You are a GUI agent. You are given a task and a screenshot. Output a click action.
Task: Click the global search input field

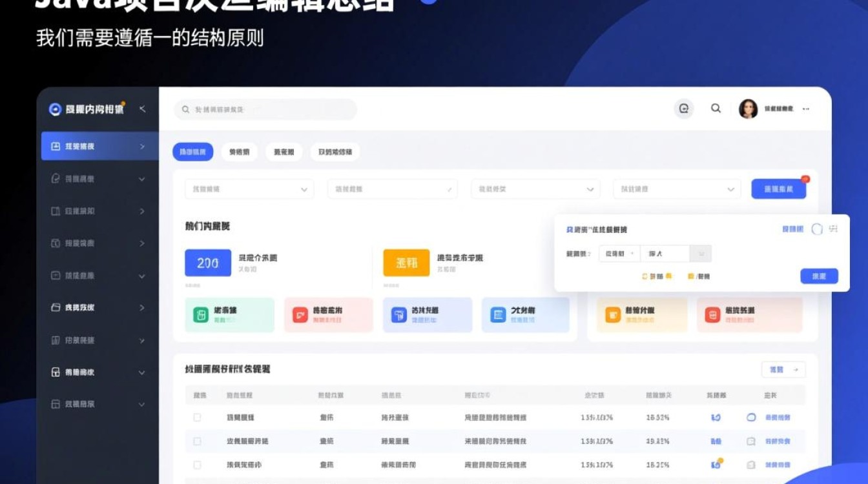[265, 109]
